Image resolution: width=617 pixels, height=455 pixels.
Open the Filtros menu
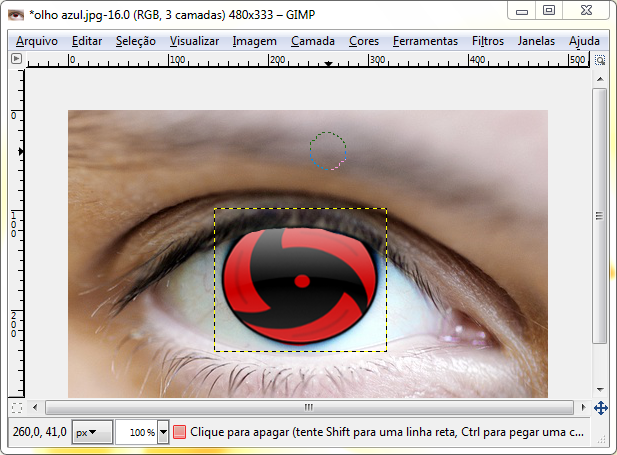click(x=488, y=41)
